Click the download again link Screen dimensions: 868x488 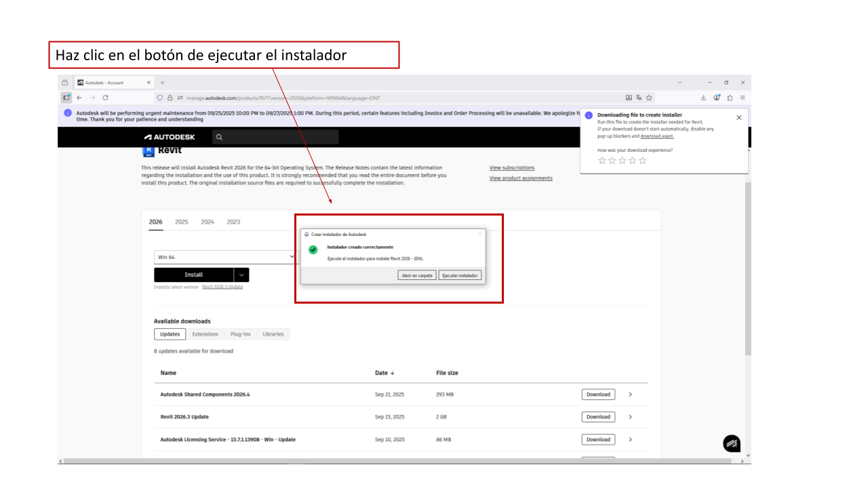(657, 136)
